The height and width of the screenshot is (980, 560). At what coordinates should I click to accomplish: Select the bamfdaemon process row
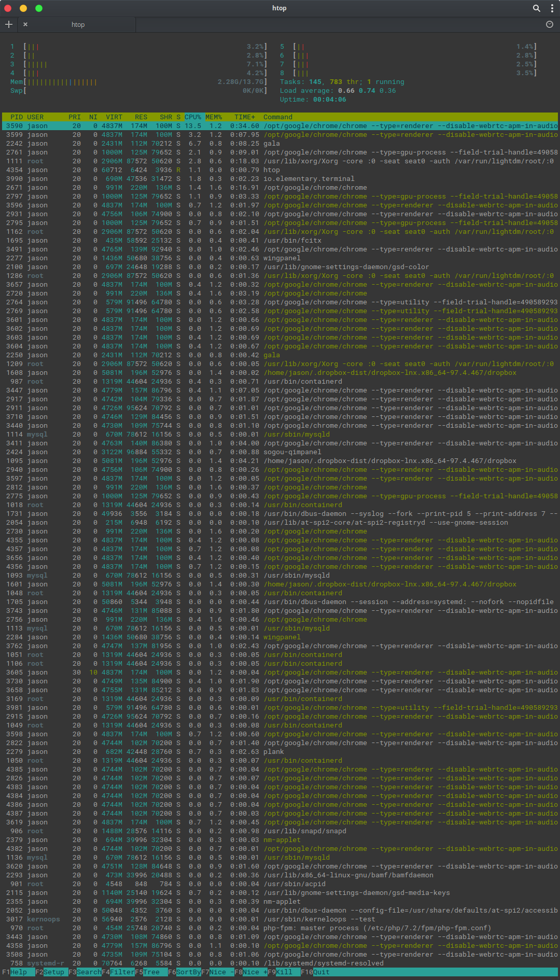(280, 875)
